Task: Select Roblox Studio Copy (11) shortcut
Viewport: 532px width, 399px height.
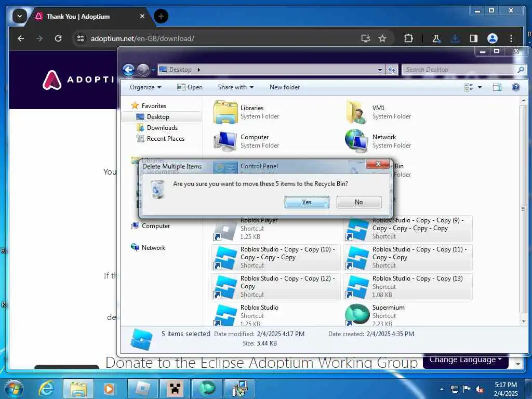Action: coord(407,257)
